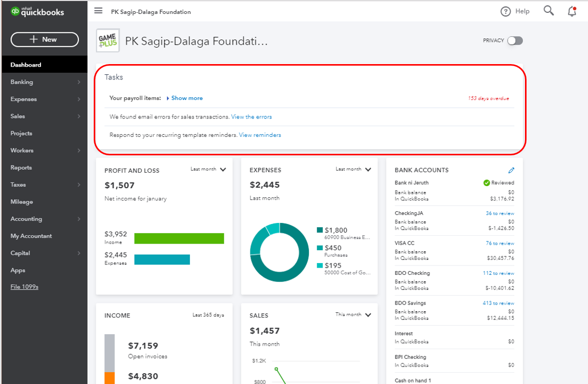
Task: Click the QuickBooks logo
Action: pyautogui.click(x=37, y=11)
